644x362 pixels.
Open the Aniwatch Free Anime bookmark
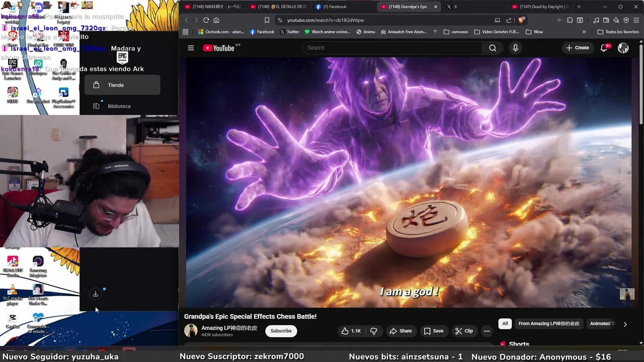click(x=404, y=32)
